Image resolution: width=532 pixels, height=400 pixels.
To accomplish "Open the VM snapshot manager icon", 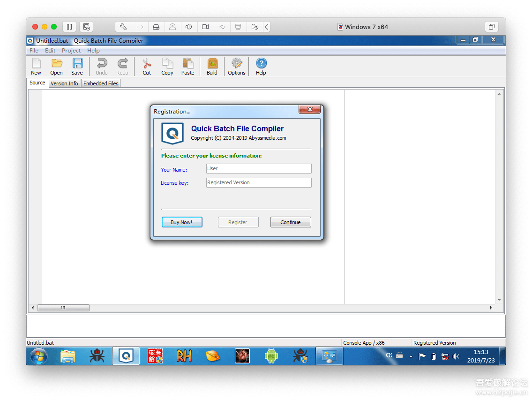I will [x=86, y=27].
